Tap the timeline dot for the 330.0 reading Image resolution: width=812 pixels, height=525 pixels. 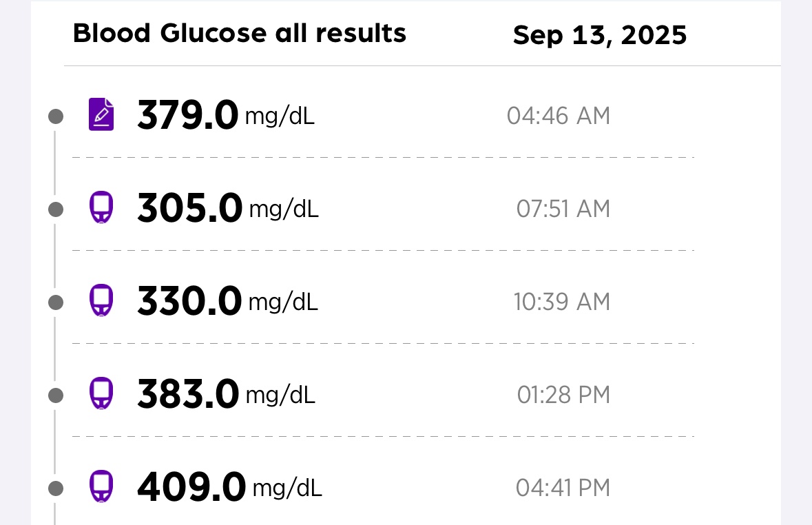click(56, 302)
